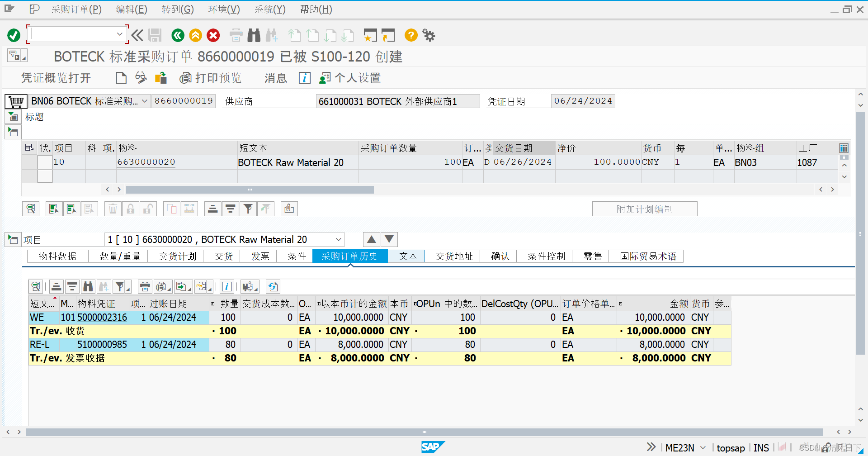Viewport: 868px width, 456px height.
Task: Click the bottom window horizontal scrollbar
Action: 424,432
